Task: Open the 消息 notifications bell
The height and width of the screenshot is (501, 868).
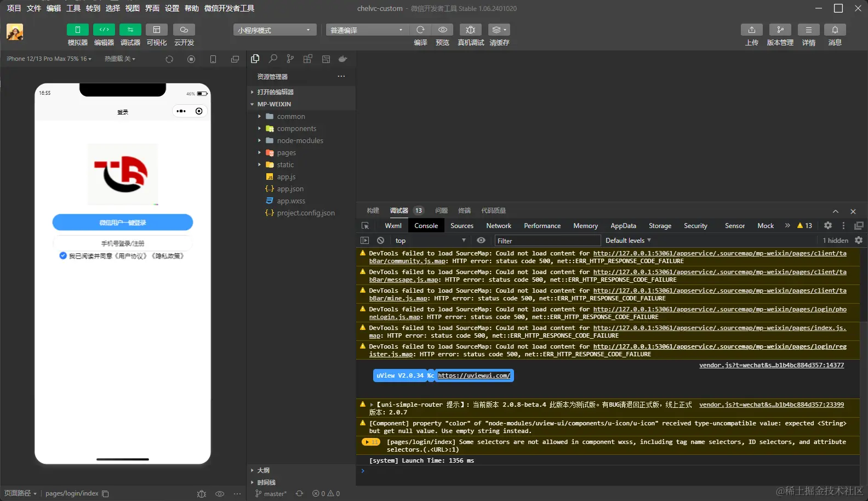Action: click(835, 30)
